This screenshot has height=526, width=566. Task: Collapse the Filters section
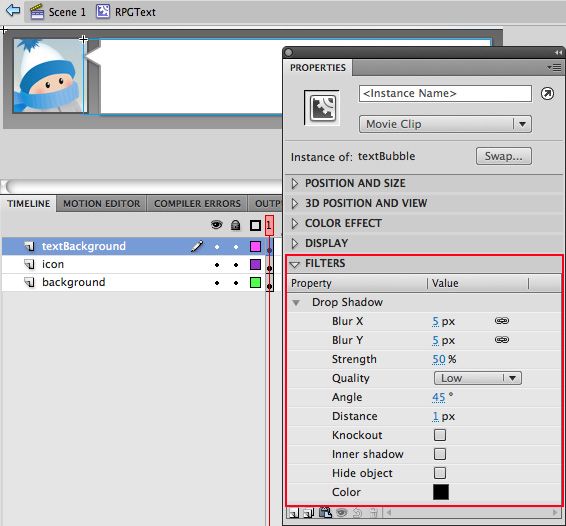click(295, 264)
